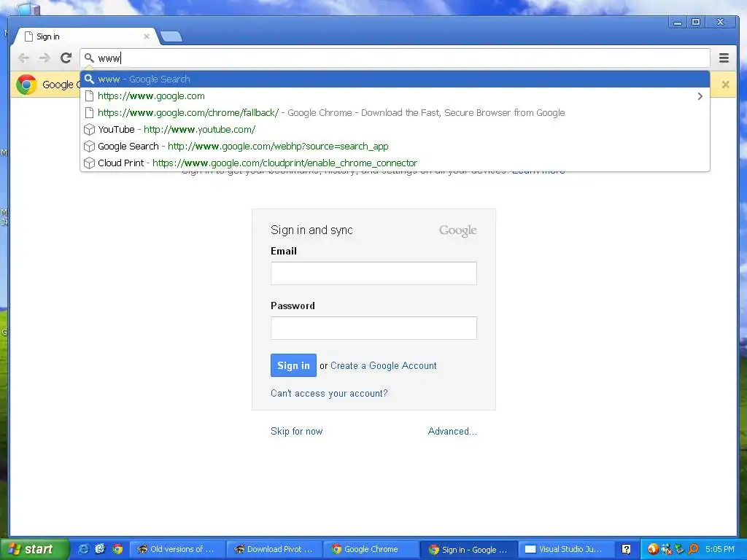This screenshot has width=747, height=560.
Task: Switch to Visual Studio taskbar window
Action: tap(565, 549)
